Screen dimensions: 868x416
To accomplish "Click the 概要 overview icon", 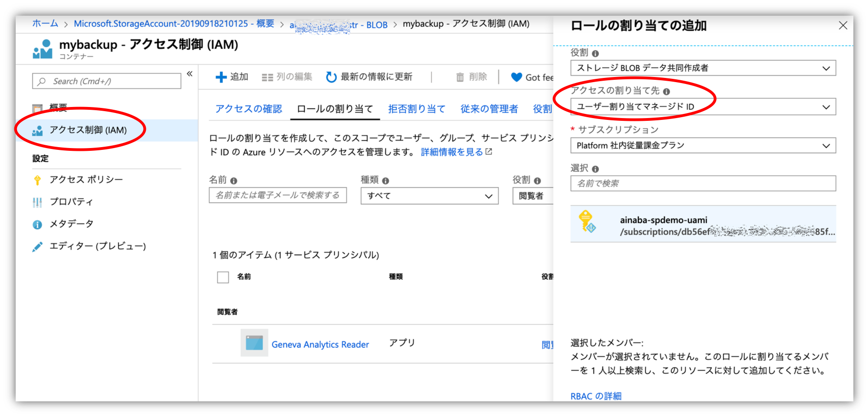I will (x=37, y=108).
